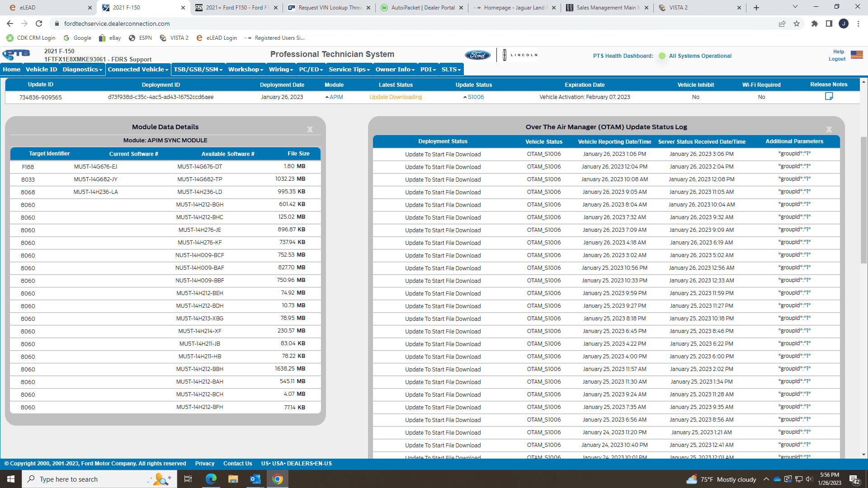Open File Explorer in taskbar
This screenshot has width=868, height=488.
point(233,479)
